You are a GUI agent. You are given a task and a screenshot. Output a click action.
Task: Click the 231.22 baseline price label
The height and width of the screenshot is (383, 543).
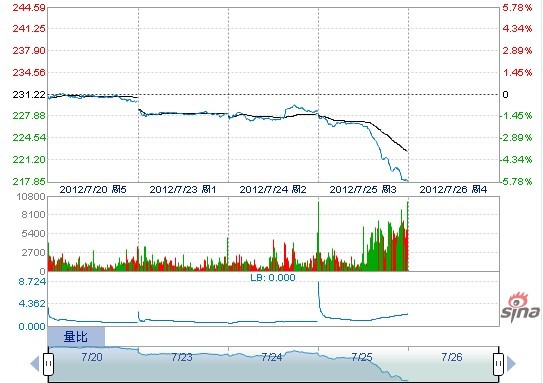29,94
